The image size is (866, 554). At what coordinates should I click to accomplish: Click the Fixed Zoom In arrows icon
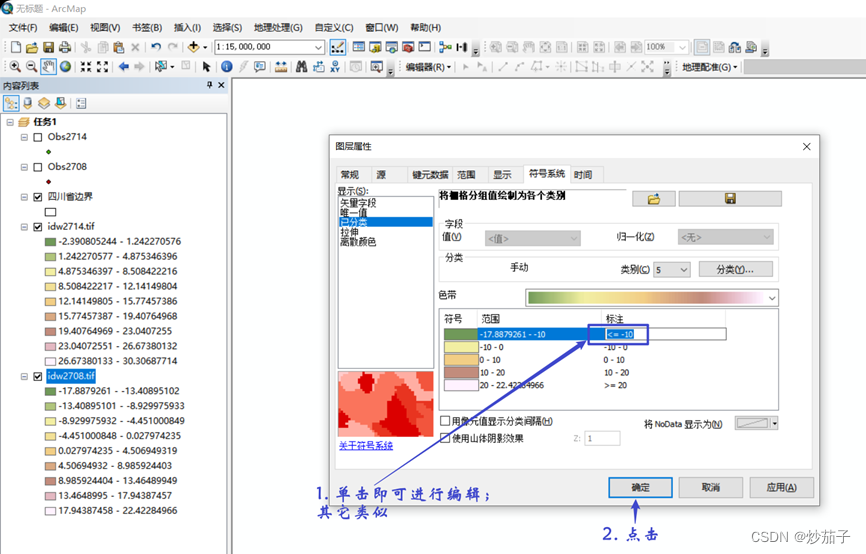click(86, 67)
